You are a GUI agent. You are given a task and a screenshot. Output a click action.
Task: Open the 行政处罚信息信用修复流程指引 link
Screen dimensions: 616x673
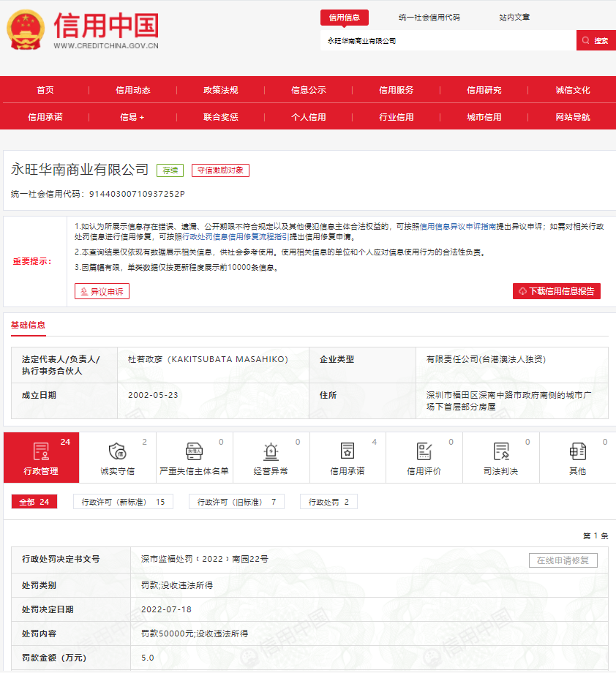pyautogui.click(x=236, y=236)
